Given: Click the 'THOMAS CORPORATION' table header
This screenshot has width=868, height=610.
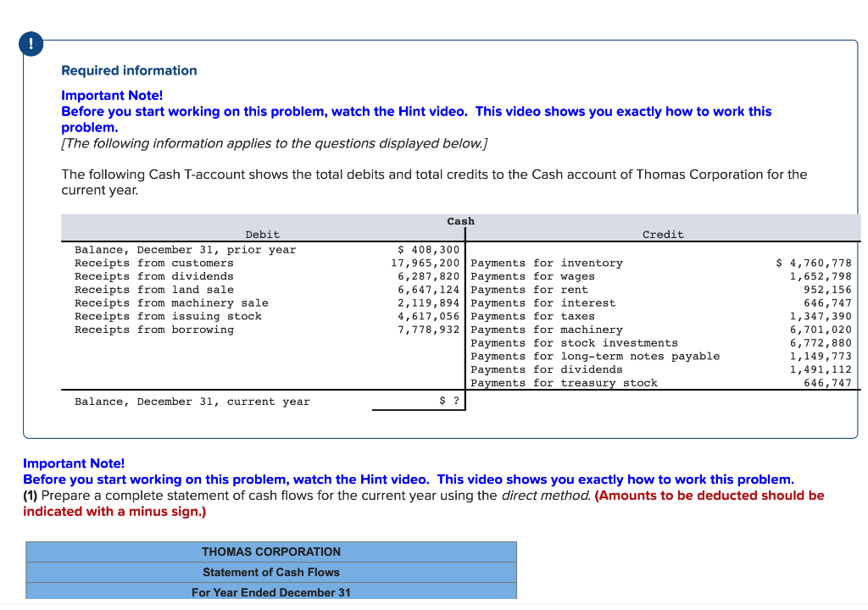Looking at the screenshot, I should tap(271, 552).
